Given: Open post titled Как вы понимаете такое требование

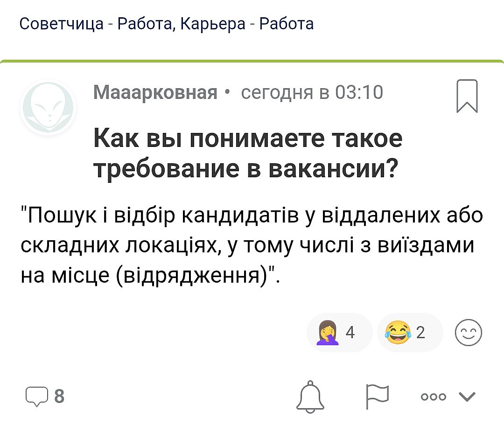Looking at the screenshot, I should tap(247, 154).
